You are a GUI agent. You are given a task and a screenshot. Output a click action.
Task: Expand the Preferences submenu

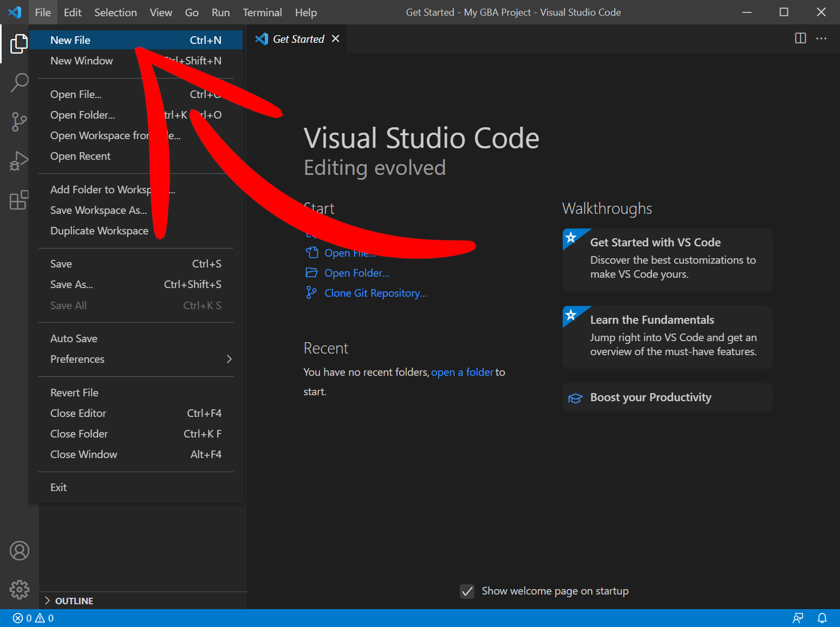pos(77,359)
